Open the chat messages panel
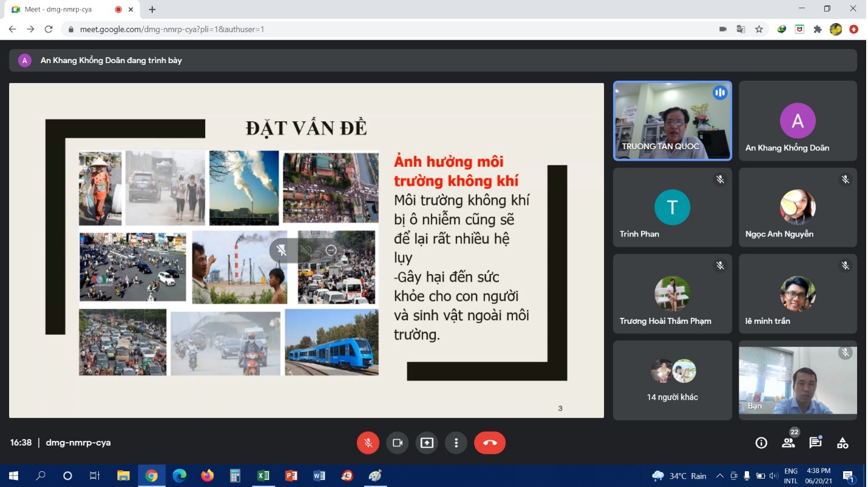868x487 pixels. click(815, 443)
